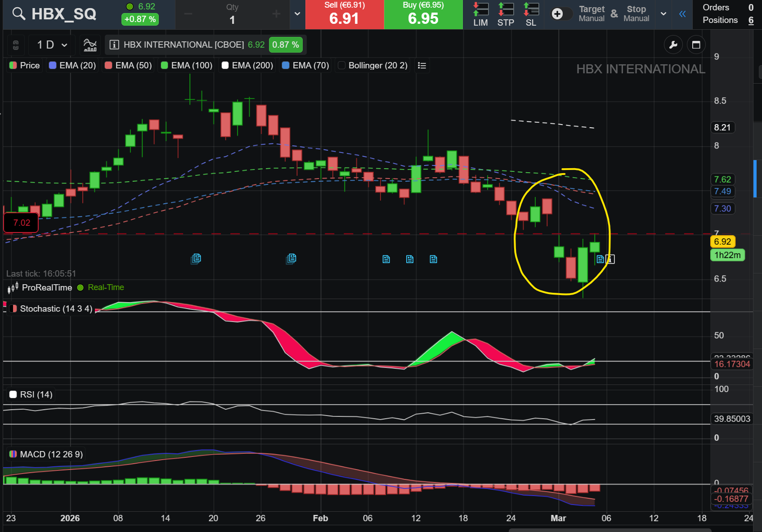The image size is (762, 532).
Task: Toggle the EMA (20) indicator visibility
Action: [73, 66]
